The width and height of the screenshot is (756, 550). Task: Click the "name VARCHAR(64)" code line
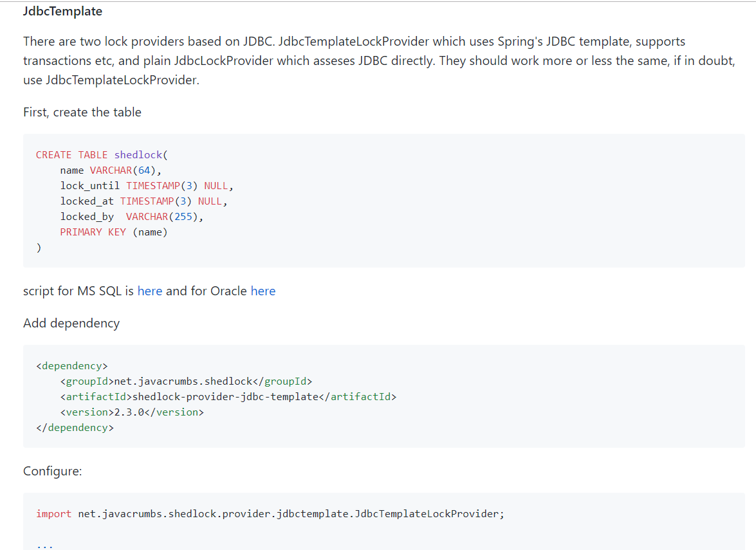click(110, 170)
